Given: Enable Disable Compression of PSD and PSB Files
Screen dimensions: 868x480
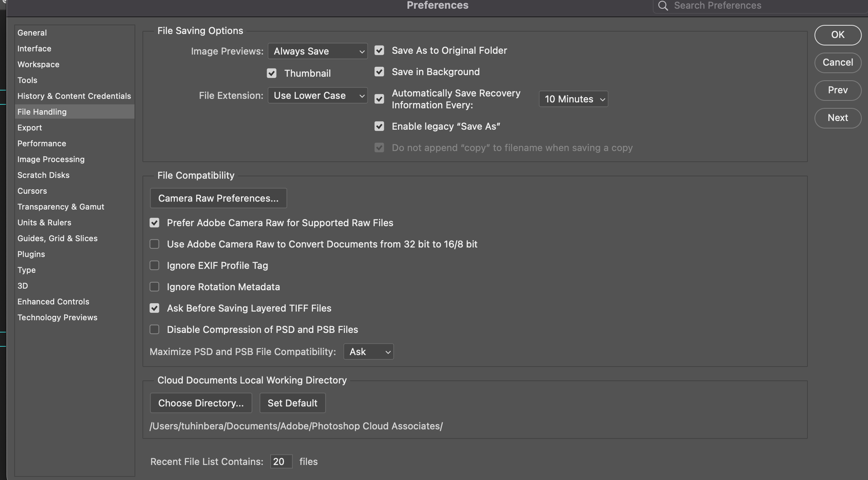Looking at the screenshot, I should tap(154, 329).
